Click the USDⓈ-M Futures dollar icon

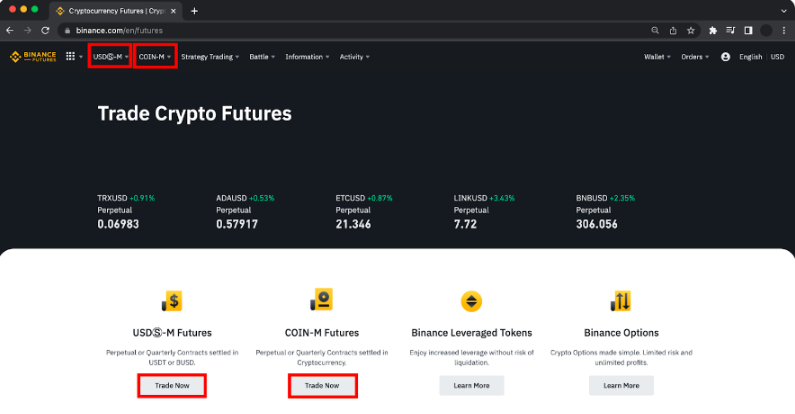[x=172, y=301]
